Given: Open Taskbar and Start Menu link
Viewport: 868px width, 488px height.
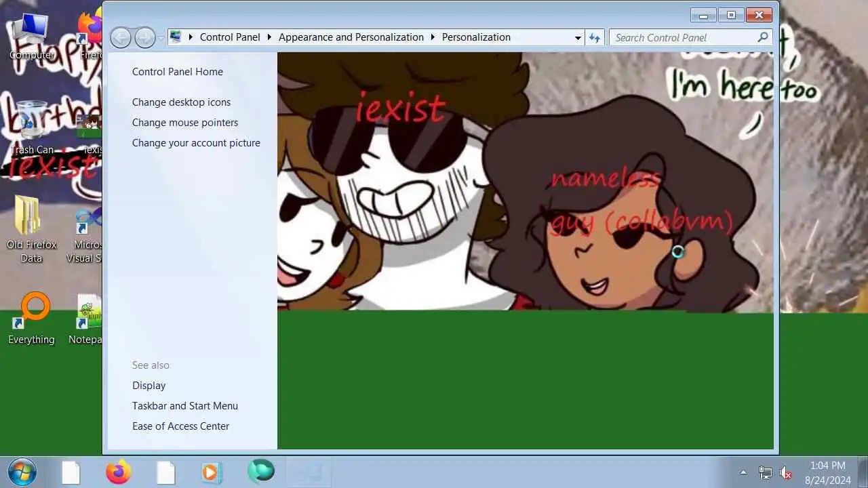Looking at the screenshot, I should 185,406.
